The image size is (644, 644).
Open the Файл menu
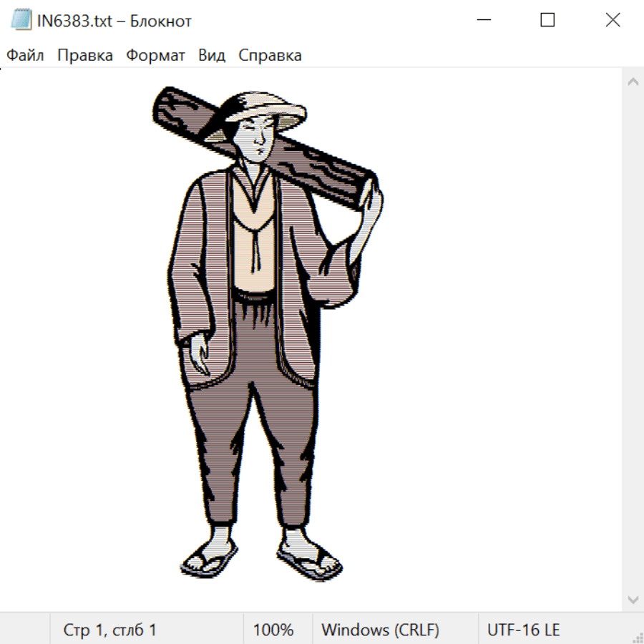click(x=25, y=56)
